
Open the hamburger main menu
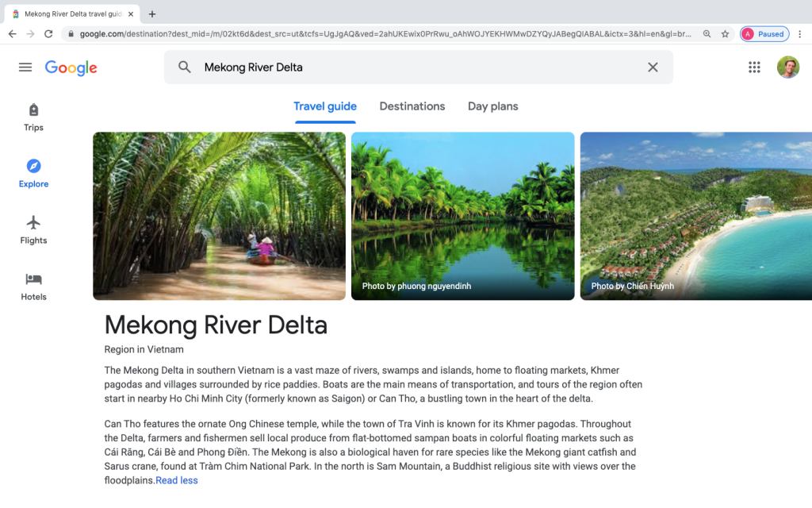click(x=25, y=67)
